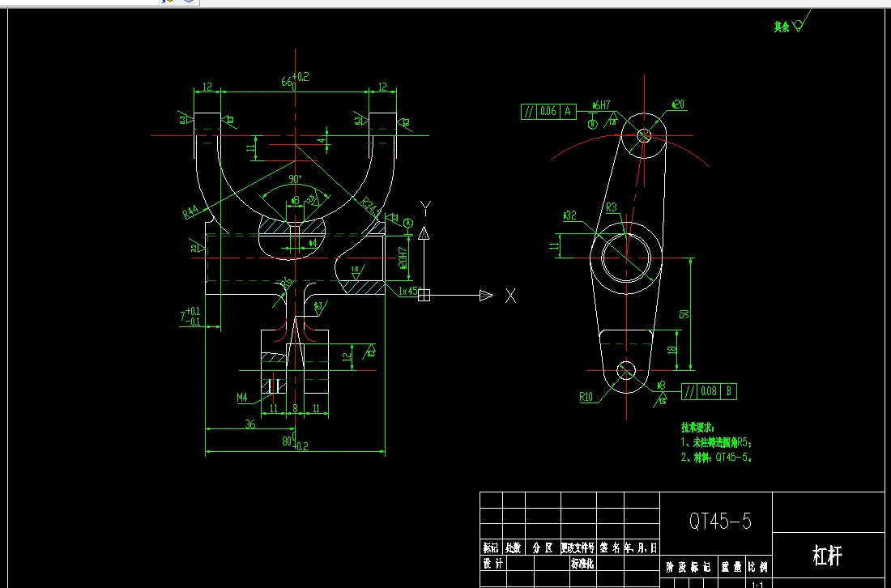Select the ø6H7 hole callout
The width and height of the screenshot is (891, 588).
(x=601, y=105)
